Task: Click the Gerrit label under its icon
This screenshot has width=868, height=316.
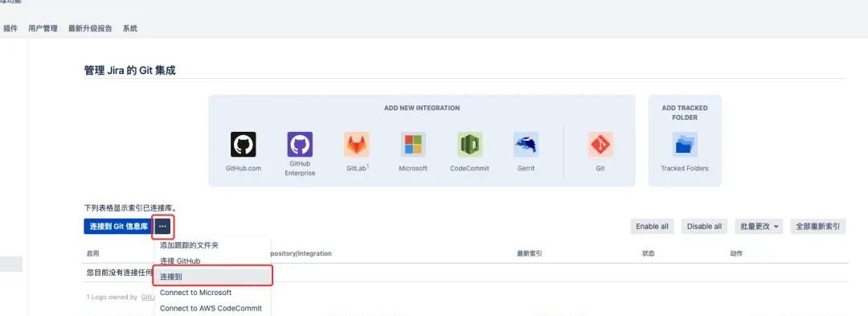Action: click(x=526, y=168)
